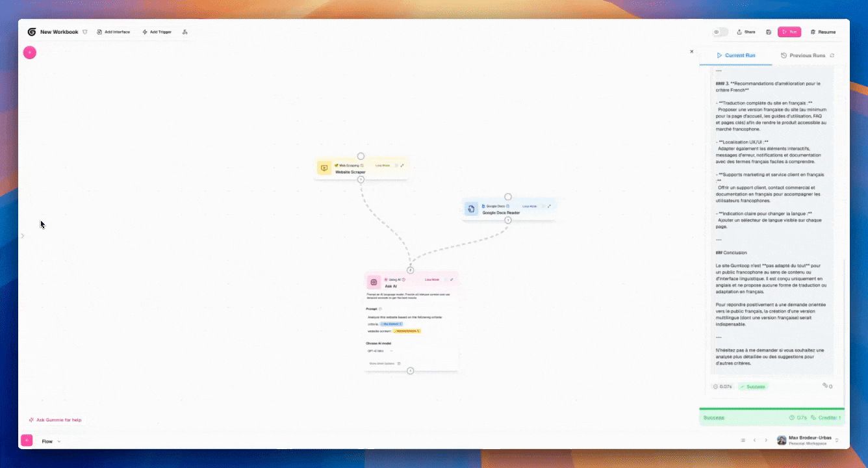Click the Conclusion heading in run output
Screen dimensions: 868x468
click(731, 253)
